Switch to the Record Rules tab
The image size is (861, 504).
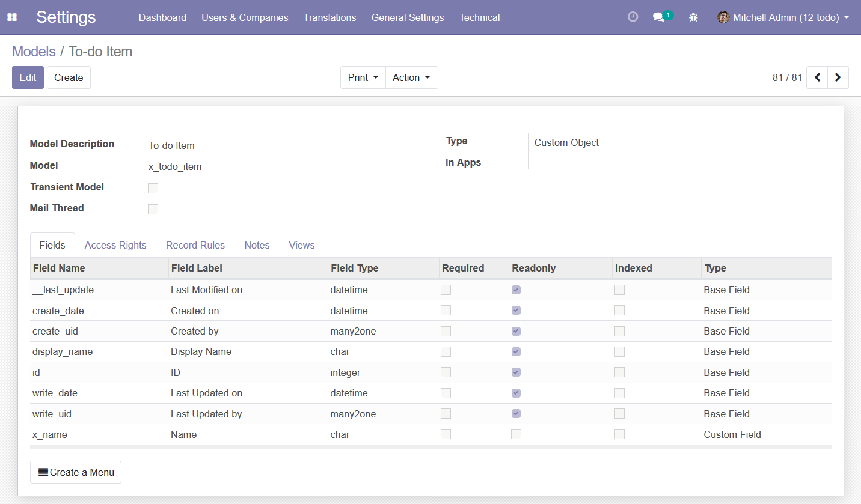pos(195,245)
